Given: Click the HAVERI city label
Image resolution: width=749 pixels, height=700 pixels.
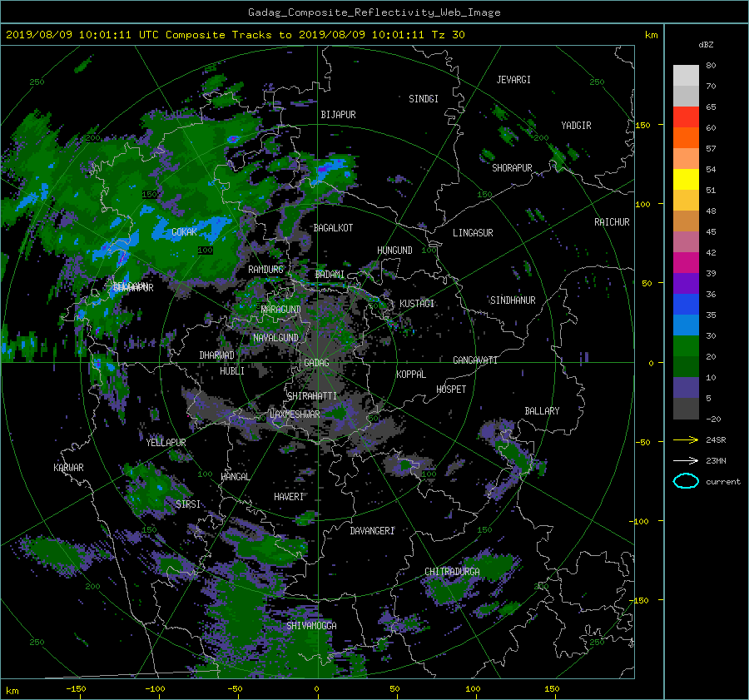Looking at the screenshot, I should 289,497.
